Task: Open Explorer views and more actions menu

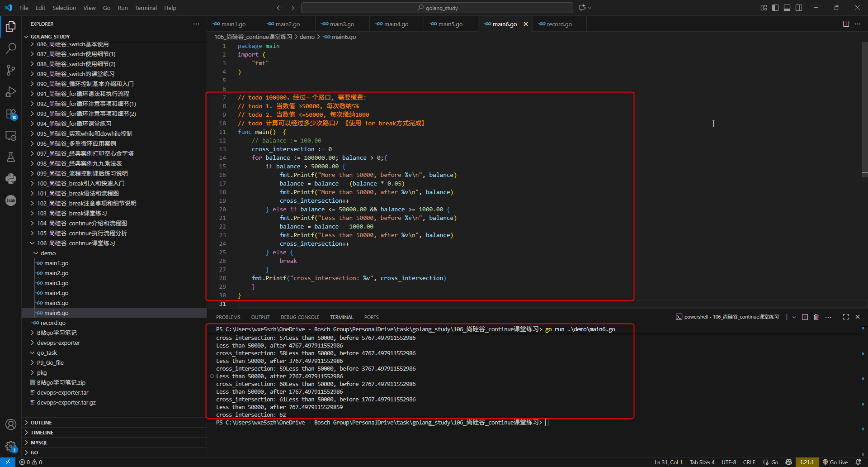Action: point(196,24)
